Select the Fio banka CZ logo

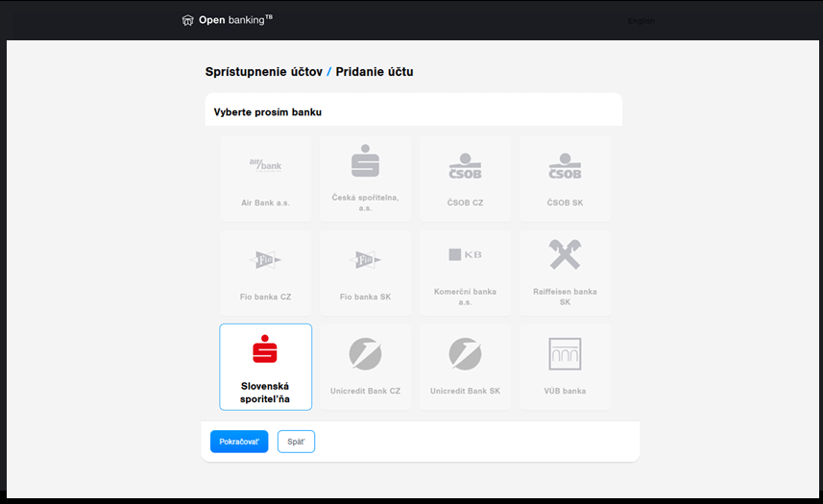click(265, 259)
